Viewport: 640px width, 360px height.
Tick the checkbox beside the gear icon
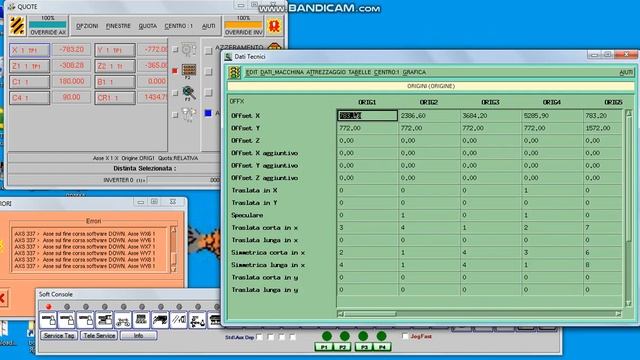coord(175,49)
